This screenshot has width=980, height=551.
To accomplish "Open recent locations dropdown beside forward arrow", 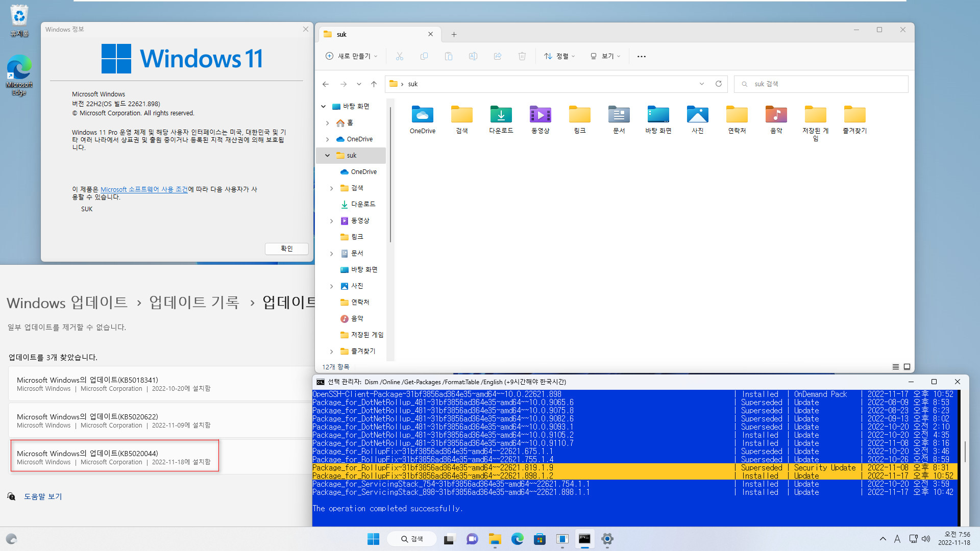I will (x=359, y=84).
